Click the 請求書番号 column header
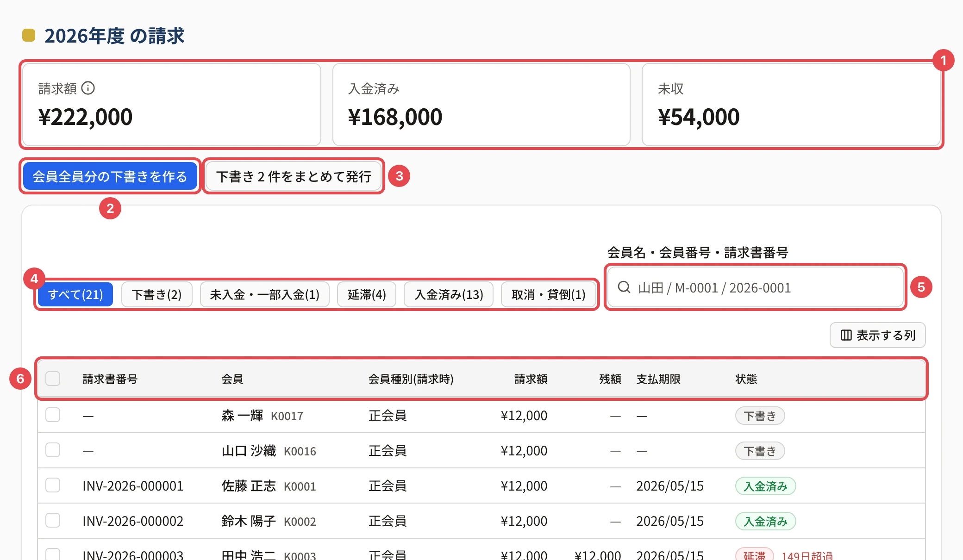The image size is (963, 560). [110, 379]
